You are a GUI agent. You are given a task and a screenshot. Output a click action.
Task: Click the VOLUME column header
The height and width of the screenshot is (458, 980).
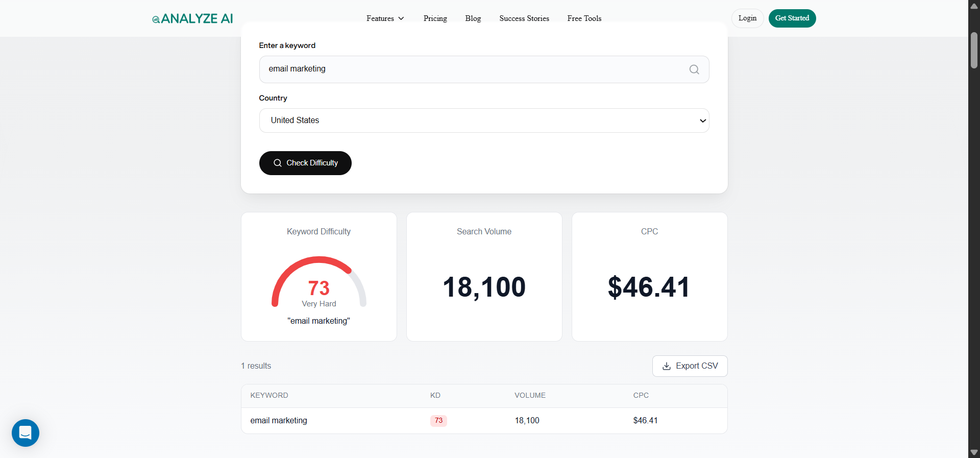pyautogui.click(x=530, y=395)
